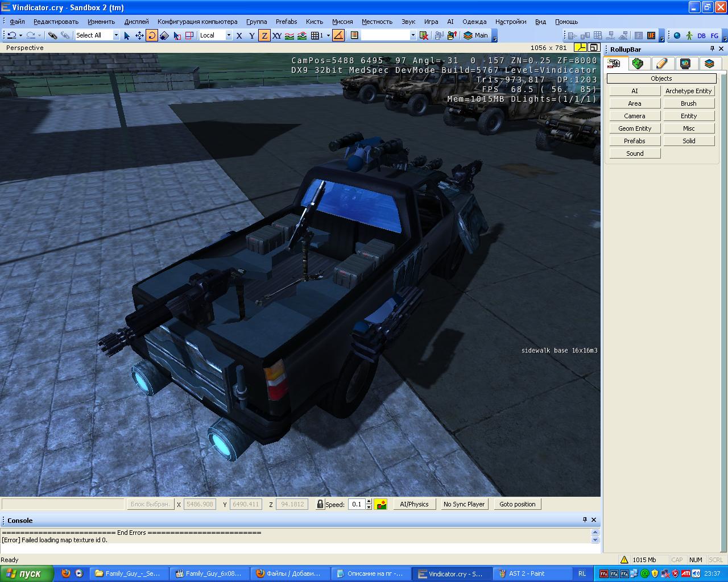Click the Goto position button
This screenshot has height=582, width=728.
(x=518, y=504)
